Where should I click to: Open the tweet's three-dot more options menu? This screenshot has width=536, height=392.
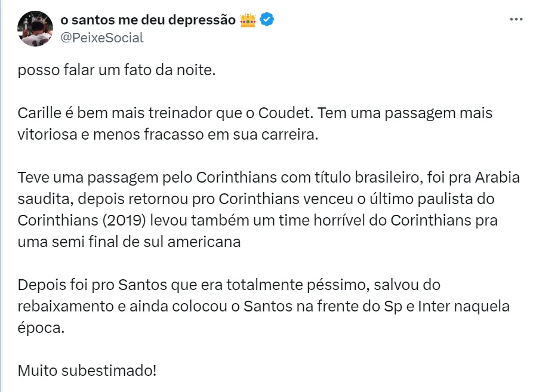tap(516, 19)
